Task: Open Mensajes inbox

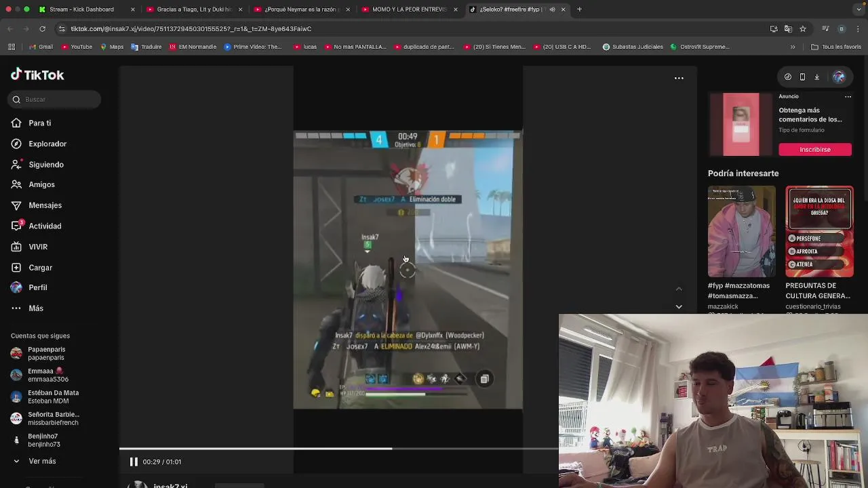Action: [45, 205]
